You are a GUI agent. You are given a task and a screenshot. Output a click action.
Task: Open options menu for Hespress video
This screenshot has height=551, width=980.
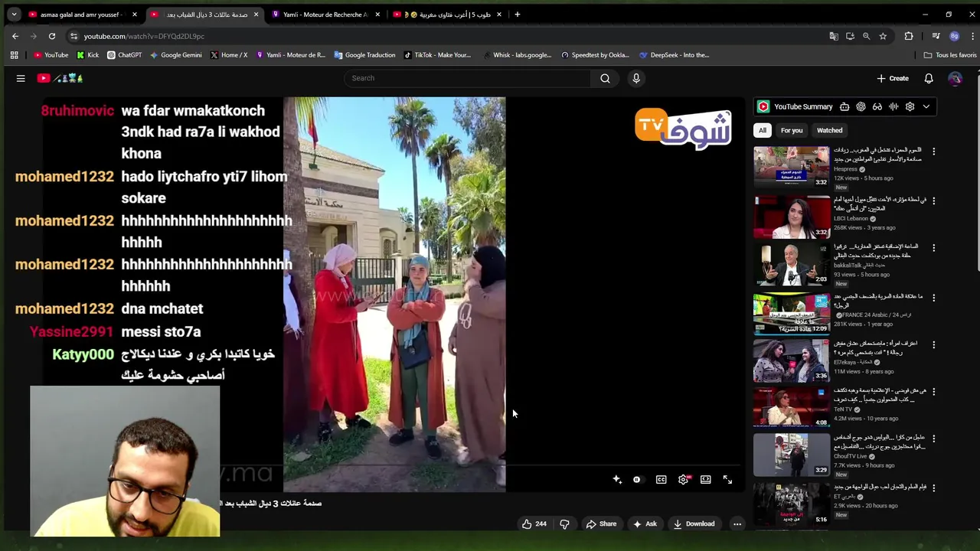click(933, 152)
